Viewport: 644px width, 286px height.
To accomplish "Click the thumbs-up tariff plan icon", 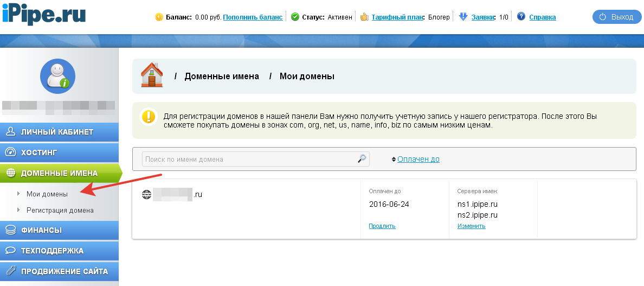I will point(364,17).
